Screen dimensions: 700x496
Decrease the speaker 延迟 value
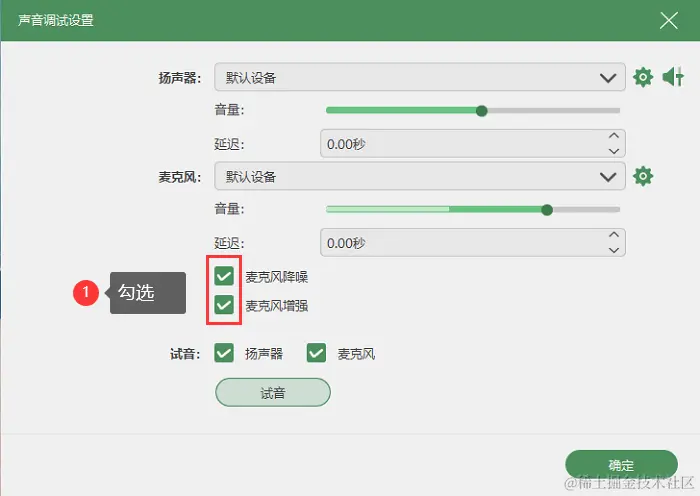[x=614, y=151]
